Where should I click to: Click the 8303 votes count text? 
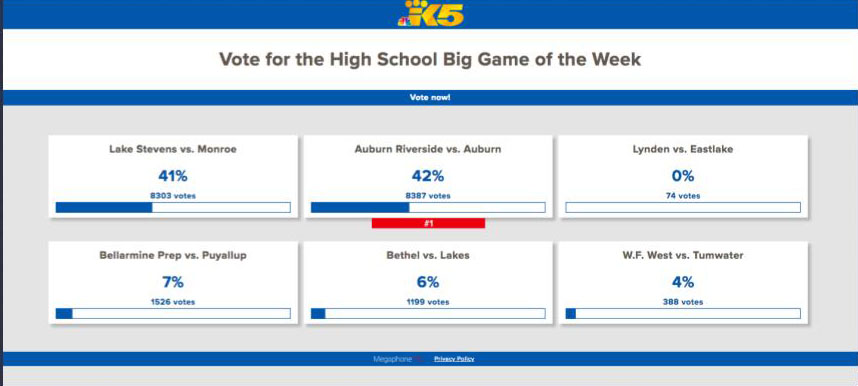click(173, 195)
